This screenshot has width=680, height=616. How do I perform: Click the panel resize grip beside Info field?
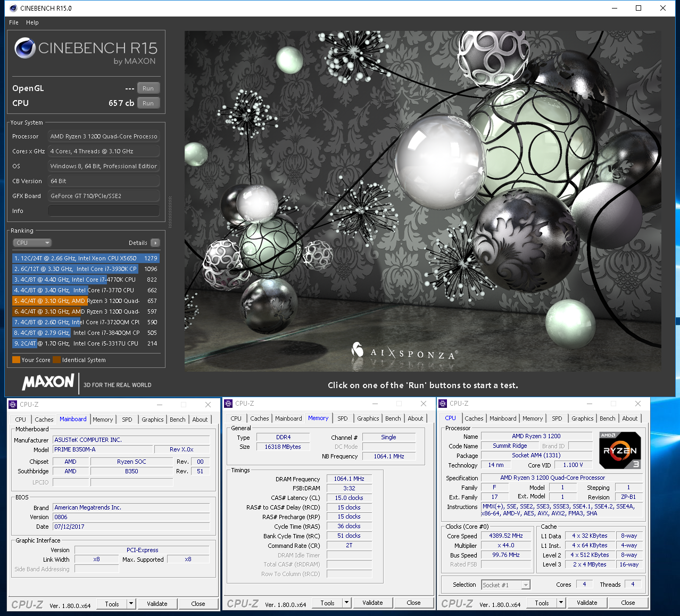point(170,212)
